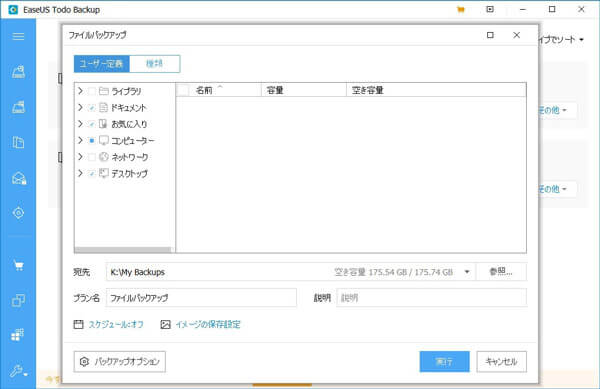Image resolution: width=600 pixels, height=389 pixels.
Task: Expand the ネットワーク tree node
Action: click(80, 157)
